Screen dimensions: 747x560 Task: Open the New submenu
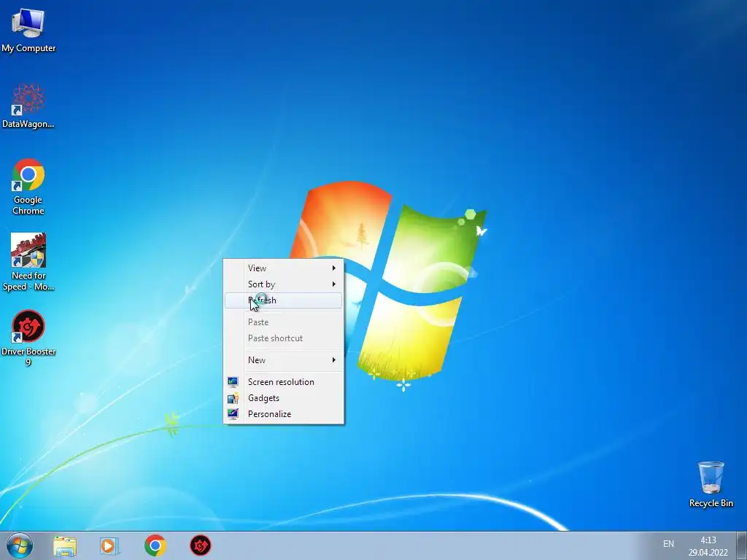coord(284,360)
